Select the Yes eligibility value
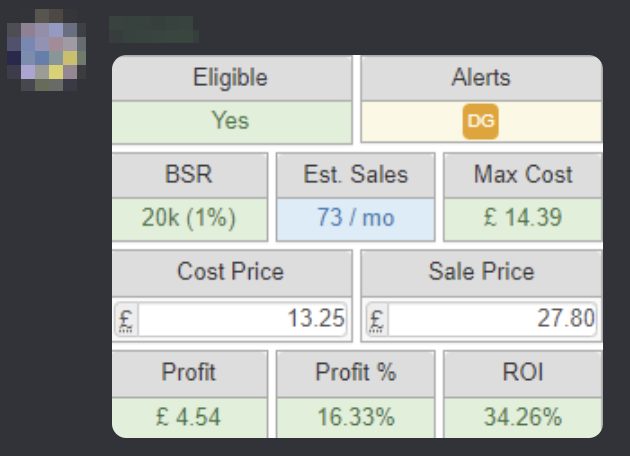630x456 pixels. pyautogui.click(x=232, y=122)
